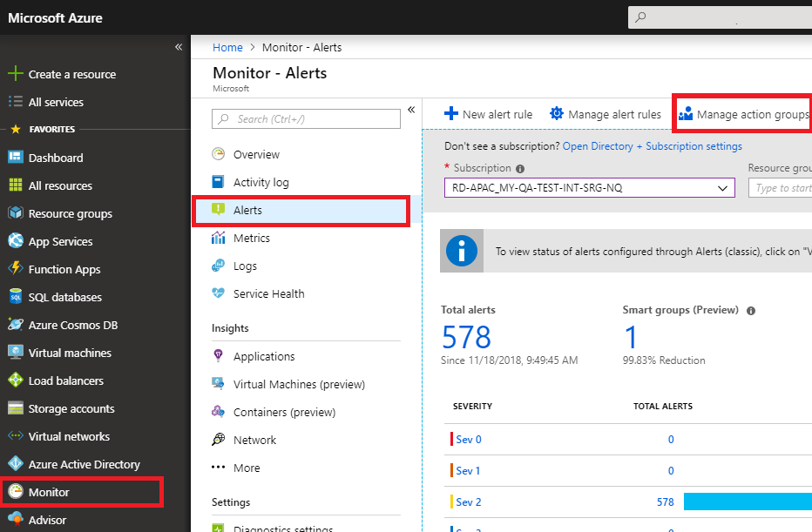Click inside the Search (Ctrl+/) field
The width and height of the screenshot is (812, 532).
pos(306,118)
